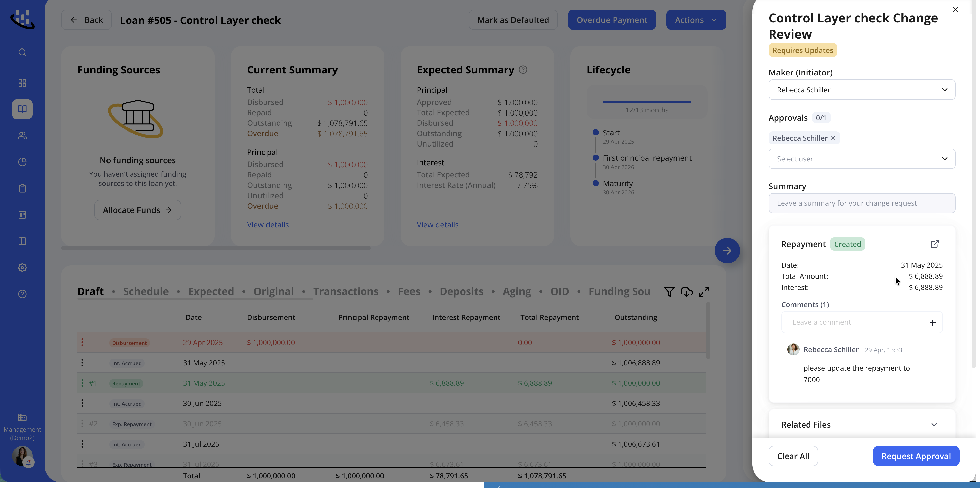Select the open book loans icon
Viewport: 980px width, 488px height.
[x=22, y=109]
